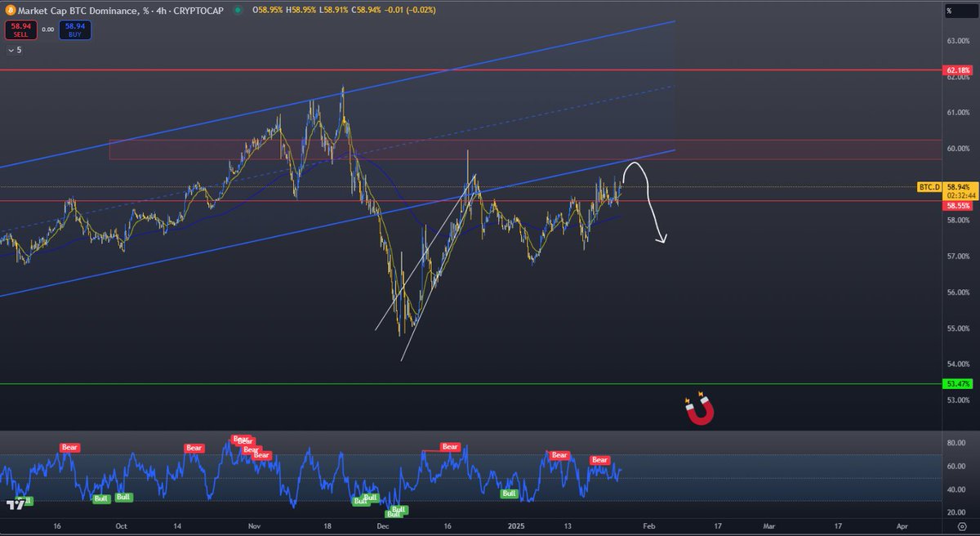This screenshot has width=980, height=536.
Task: Click the 61.00% price axis label
Action: (x=958, y=113)
